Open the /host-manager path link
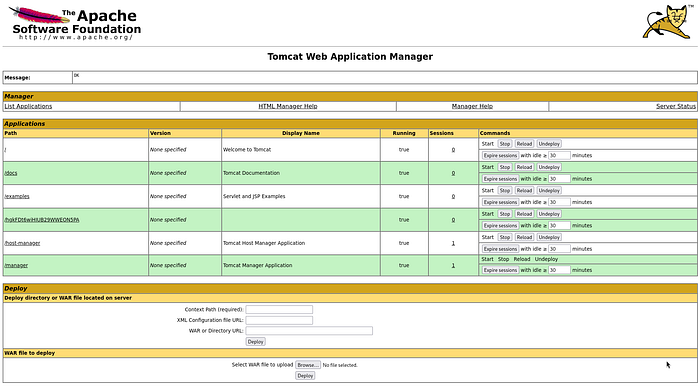 point(22,243)
